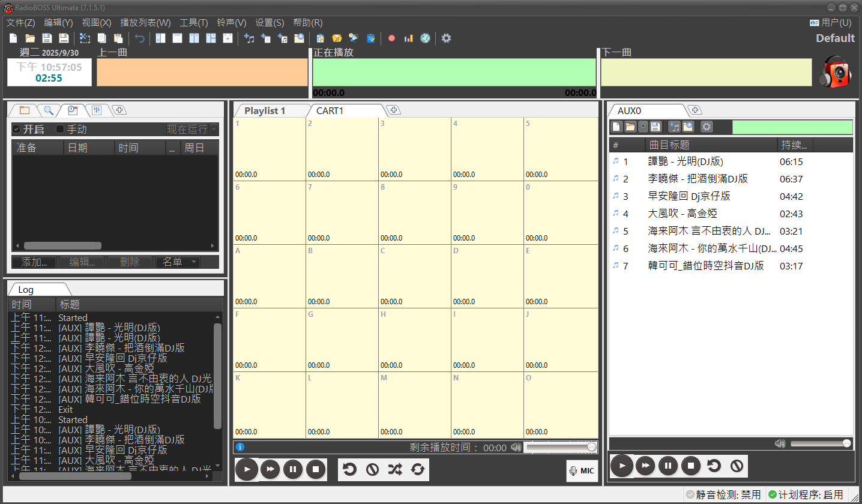
Task: Open the equalizer sliders tab in left panel
Action: 97,110
